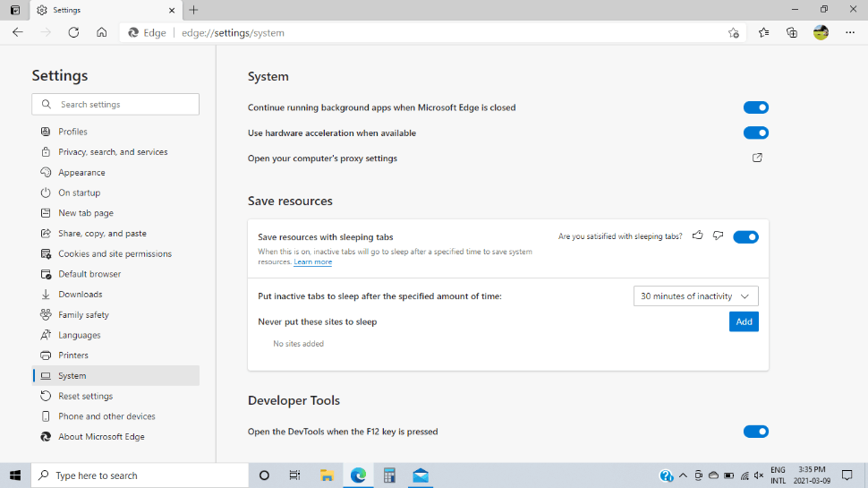Open the taskbar clock showing 3:35 PM
The height and width of the screenshot is (488, 868).
[813, 475]
